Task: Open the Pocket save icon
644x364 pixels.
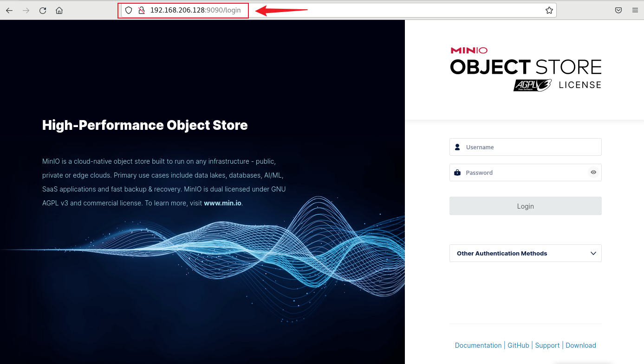Action: (618, 10)
